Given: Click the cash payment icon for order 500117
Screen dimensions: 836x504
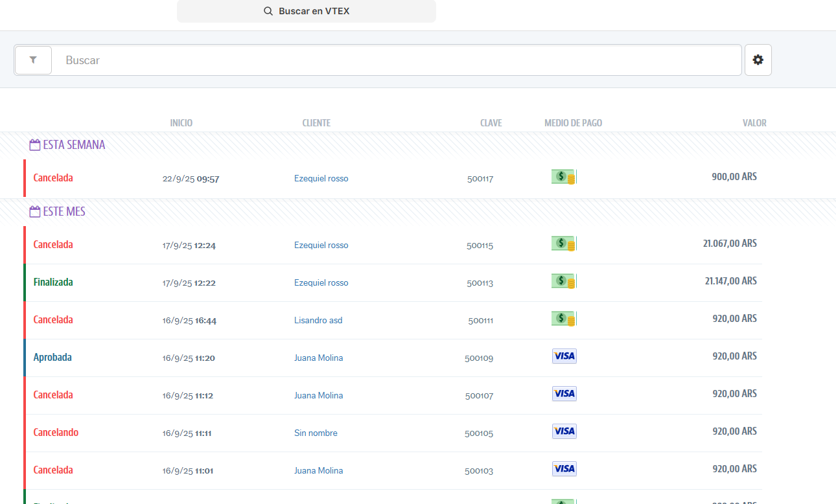Looking at the screenshot, I should click(x=563, y=177).
